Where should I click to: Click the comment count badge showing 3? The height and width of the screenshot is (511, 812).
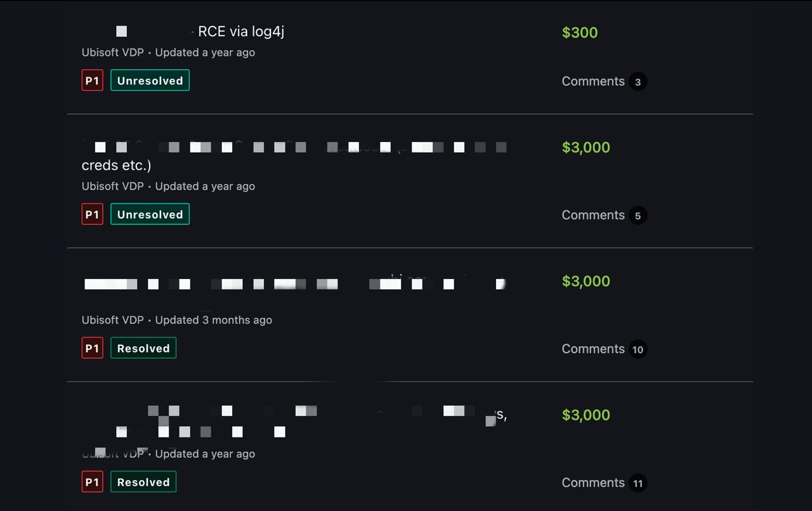[638, 82]
